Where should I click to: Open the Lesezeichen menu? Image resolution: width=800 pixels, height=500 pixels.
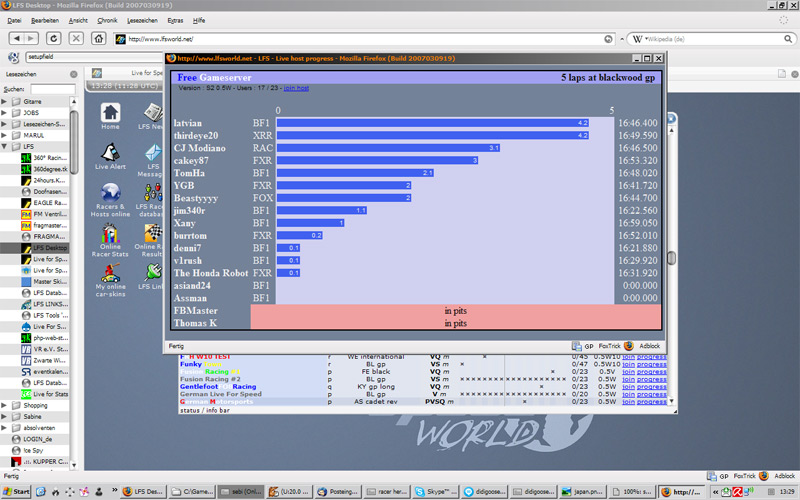[x=142, y=20]
